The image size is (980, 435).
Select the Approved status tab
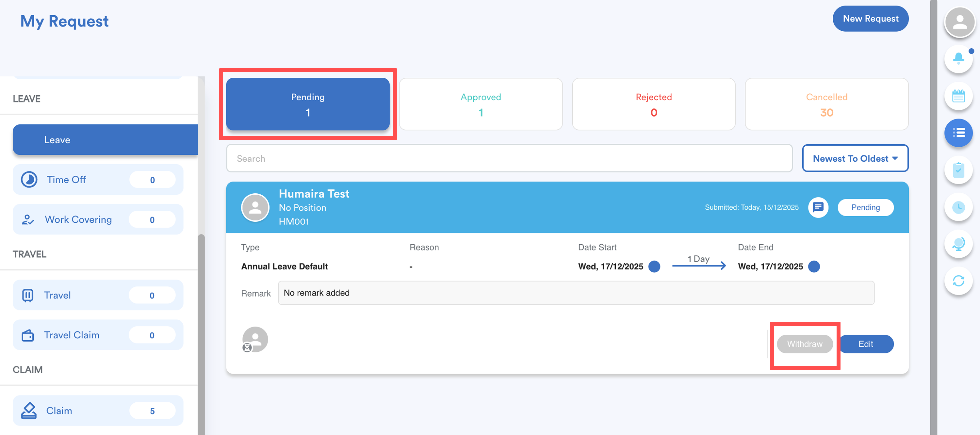(481, 104)
